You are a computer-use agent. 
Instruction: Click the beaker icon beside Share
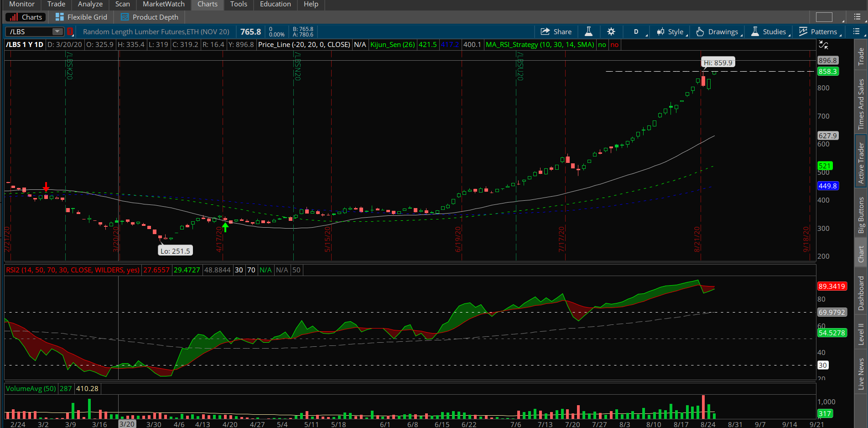click(588, 31)
